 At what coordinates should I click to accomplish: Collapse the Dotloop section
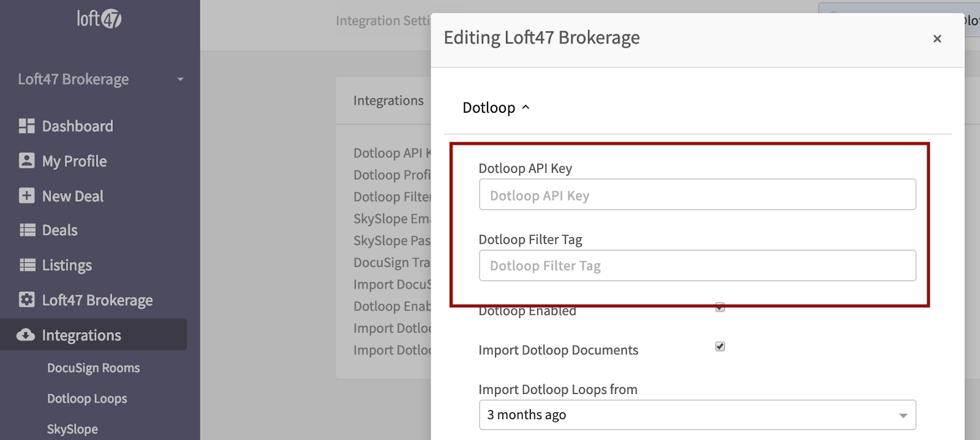click(496, 107)
